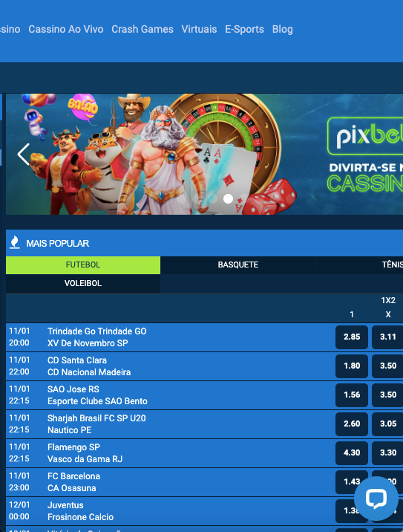The height and width of the screenshot is (532, 403).
Task: Go to previous banner with left arrow
Action: (24, 154)
